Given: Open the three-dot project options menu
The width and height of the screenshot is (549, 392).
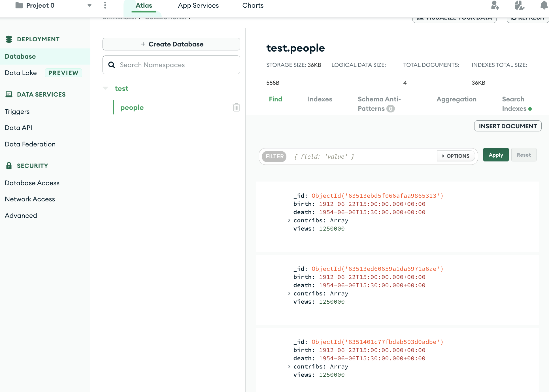Looking at the screenshot, I should coord(105,5).
